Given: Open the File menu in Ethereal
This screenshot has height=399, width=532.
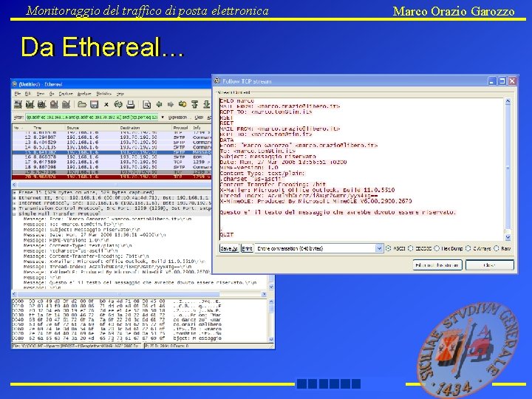Looking at the screenshot, I should (18, 94).
